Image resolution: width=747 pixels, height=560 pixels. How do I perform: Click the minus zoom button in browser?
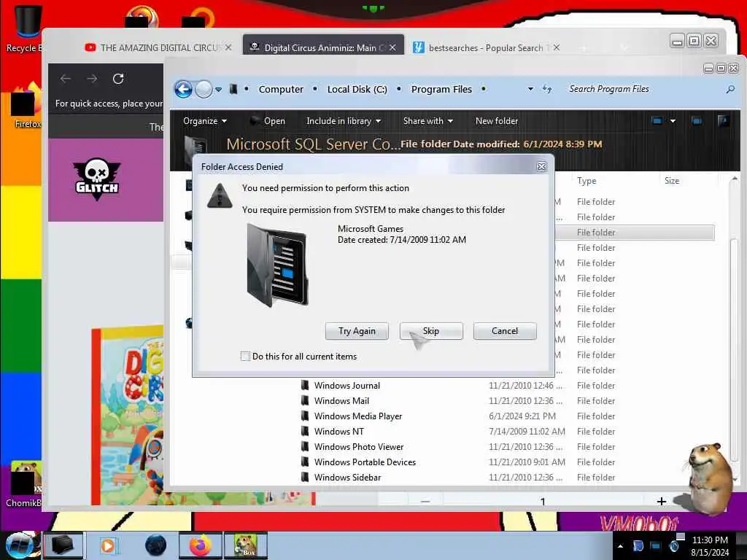[x=425, y=501]
